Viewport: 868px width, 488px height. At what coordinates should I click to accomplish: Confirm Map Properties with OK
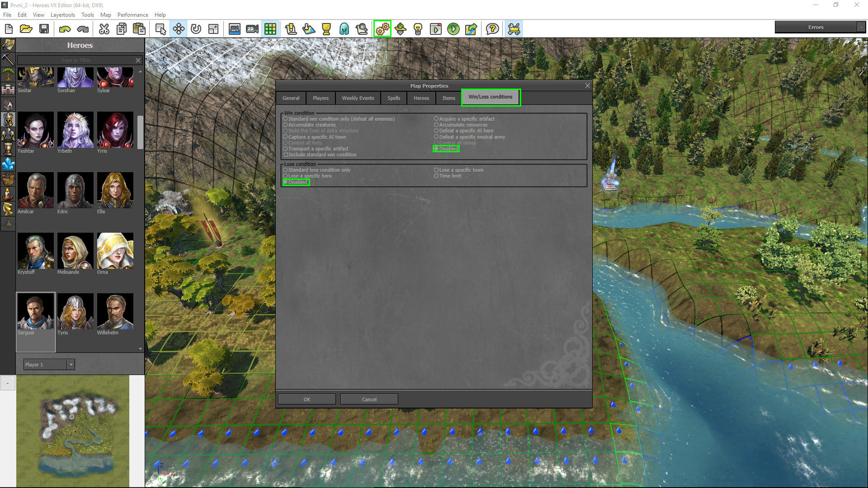click(307, 399)
